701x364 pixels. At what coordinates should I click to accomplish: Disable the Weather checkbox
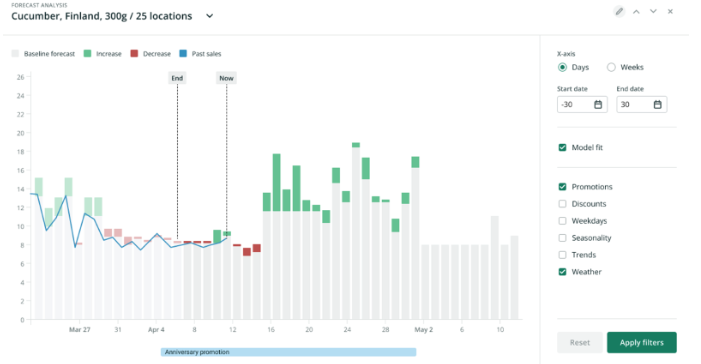coord(562,272)
